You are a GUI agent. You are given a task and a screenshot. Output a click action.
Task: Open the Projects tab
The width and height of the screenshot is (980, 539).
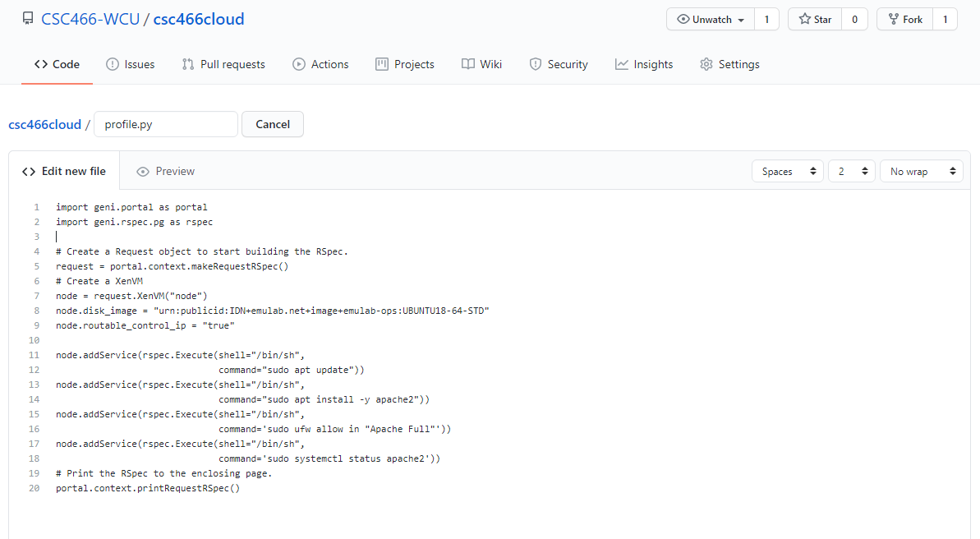pyautogui.click(x=405, y=64)
